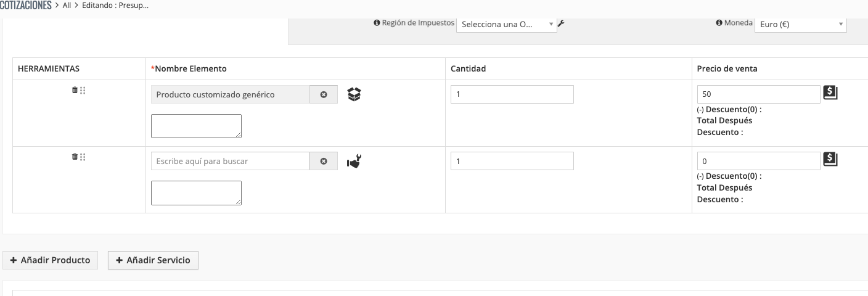The width and height of the screenshot is (868, 296).
Task: Clear the 'Producto customizado genérico' name field
Action: tap(324, 94)
